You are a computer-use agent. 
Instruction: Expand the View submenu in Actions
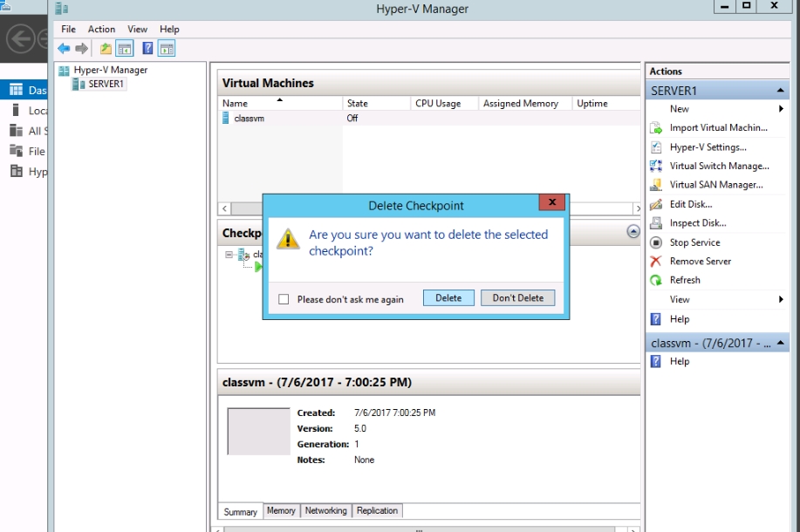781,299
